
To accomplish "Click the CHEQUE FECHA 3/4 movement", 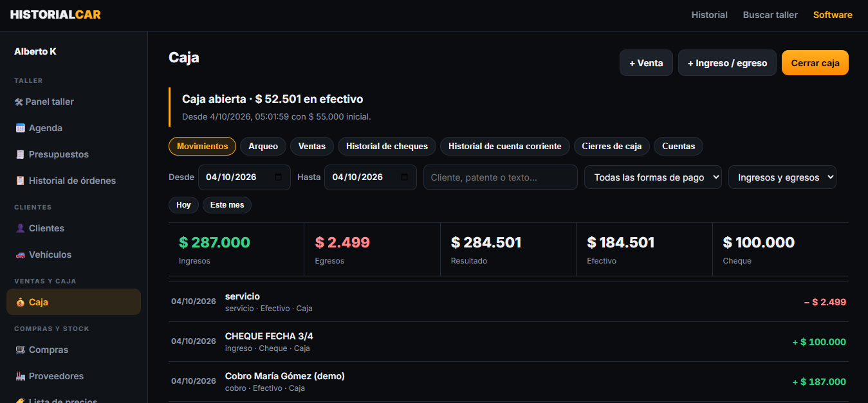I will point(269,336).
